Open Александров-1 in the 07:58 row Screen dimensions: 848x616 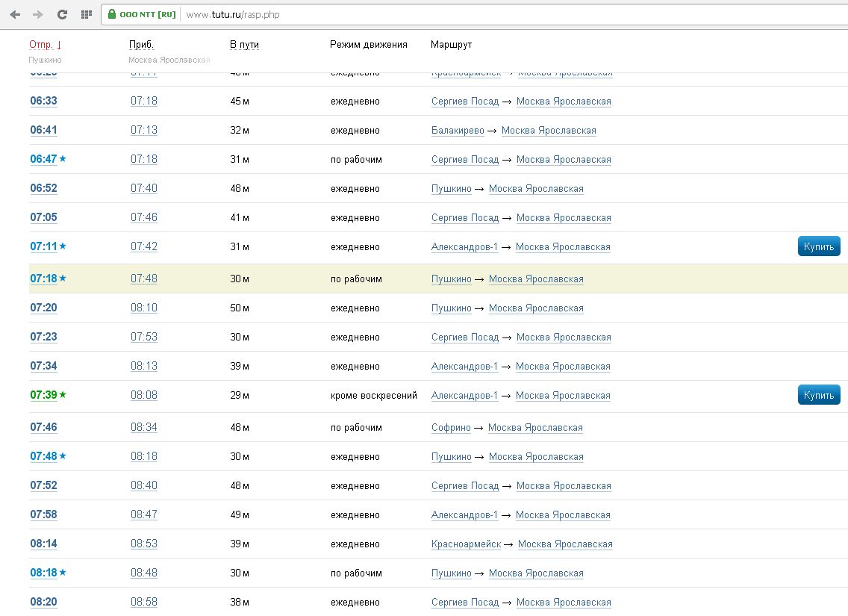click(x=464, y=515)
